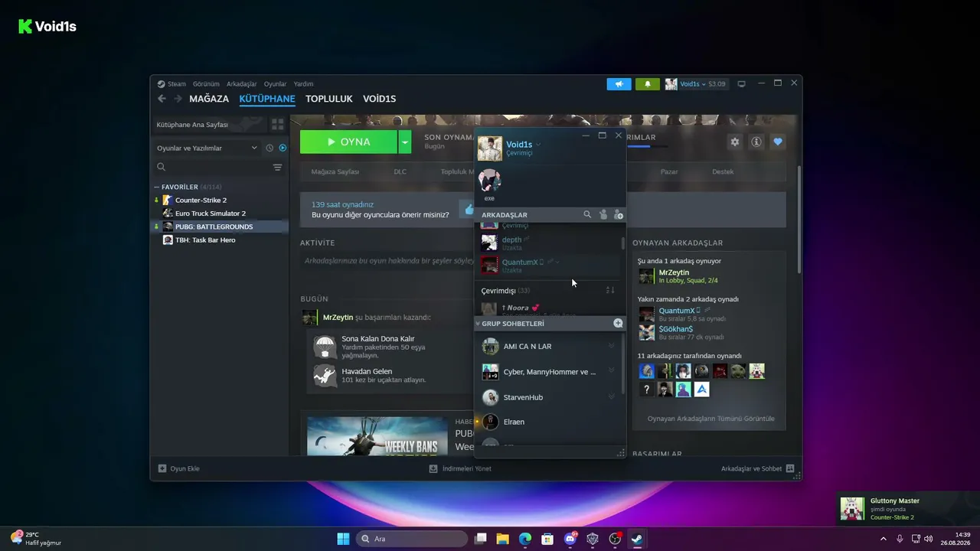Open PUBG game settings gear icon
980x551 pixels.
(x=735, y=142)
